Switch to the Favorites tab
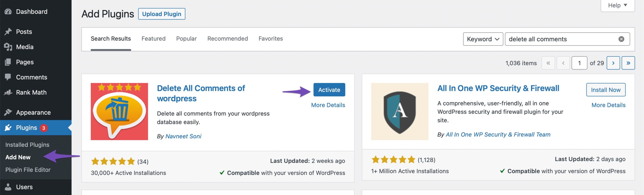This screenshot has width=644, height=195. coord(271,39)
